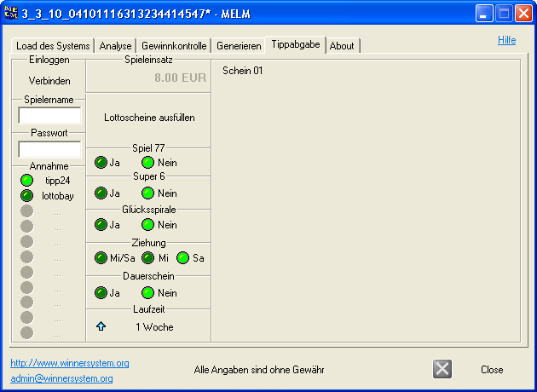The image size is (537, 392).
Task: Open the Gewinnkontrolle tab
Action: [174, 46]
